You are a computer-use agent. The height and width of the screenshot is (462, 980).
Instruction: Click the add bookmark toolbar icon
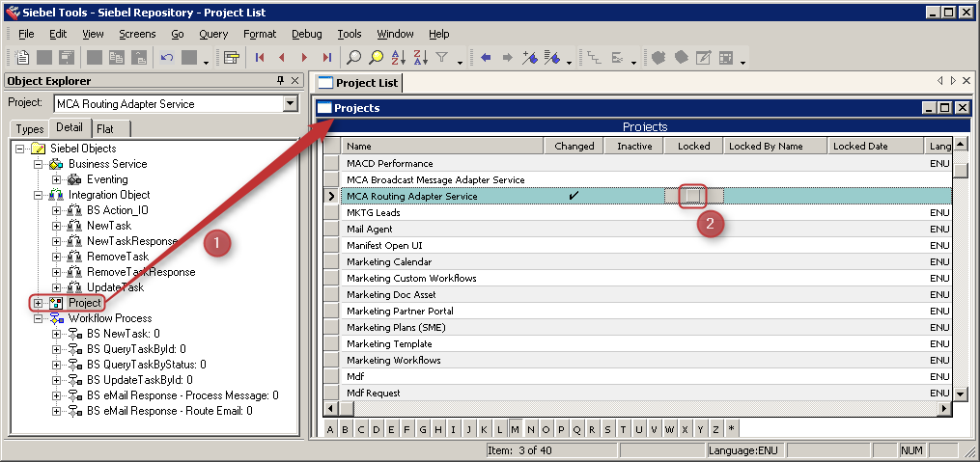pos(530,58)
